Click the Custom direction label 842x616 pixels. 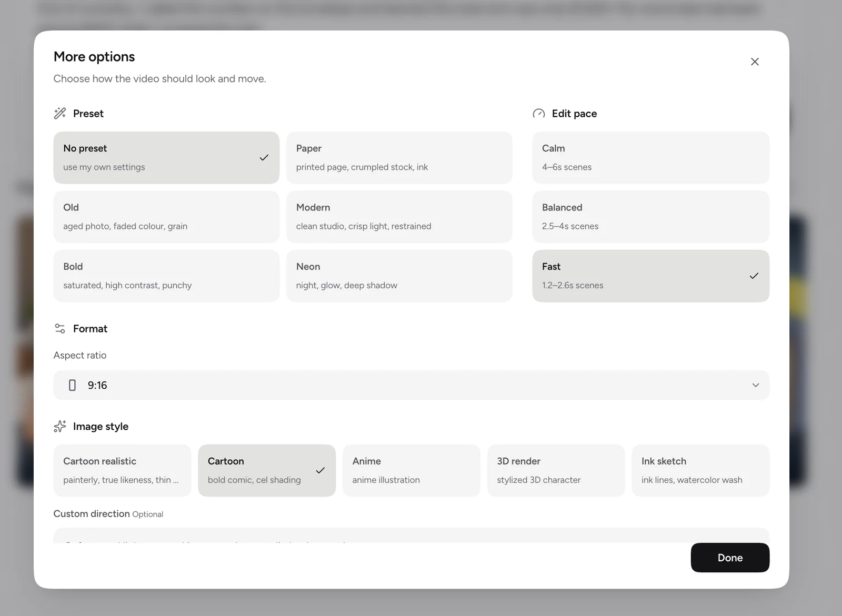tap(92, 513)
